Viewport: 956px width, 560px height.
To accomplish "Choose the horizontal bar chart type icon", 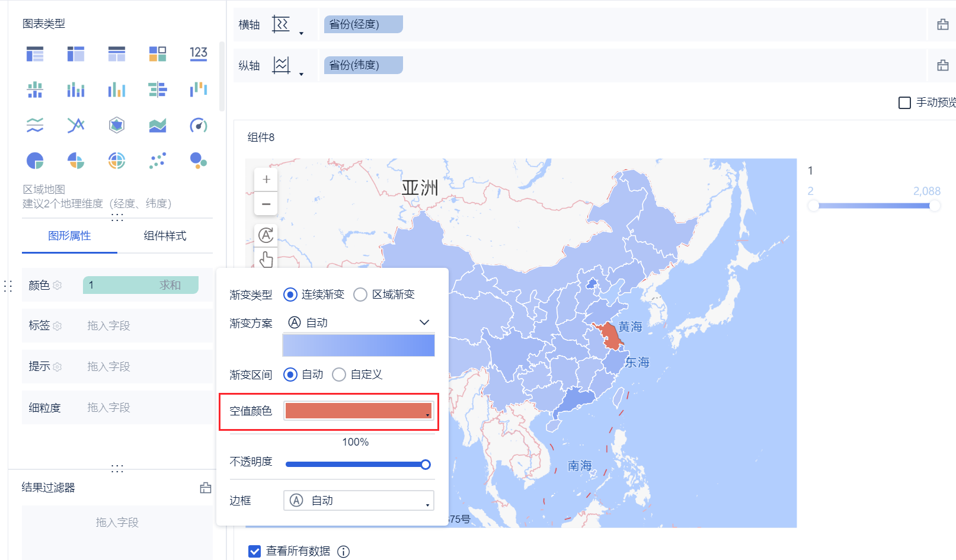I will pos(158,89).
